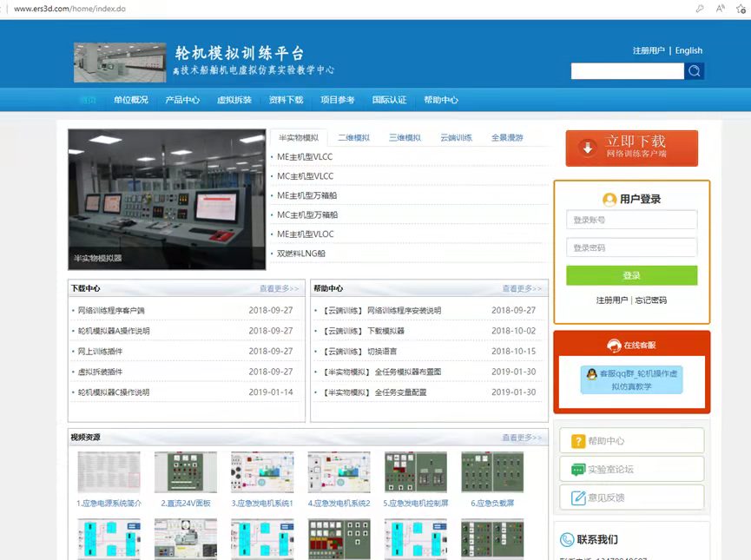This screenshot has height=560, width=751.
Task: Open 查看更多 in the 下载中心 panel
Action: 279,288
